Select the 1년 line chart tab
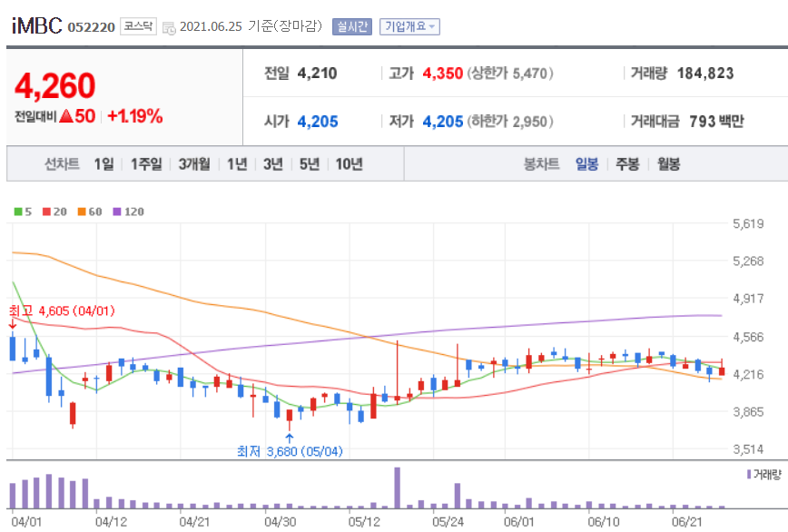 [237, 163]
